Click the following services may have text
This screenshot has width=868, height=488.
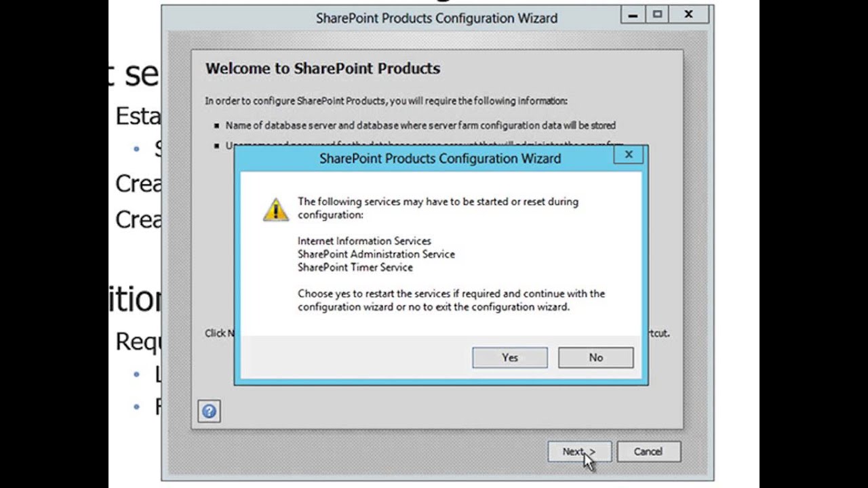pyautogui.click(x=437, y=207)
